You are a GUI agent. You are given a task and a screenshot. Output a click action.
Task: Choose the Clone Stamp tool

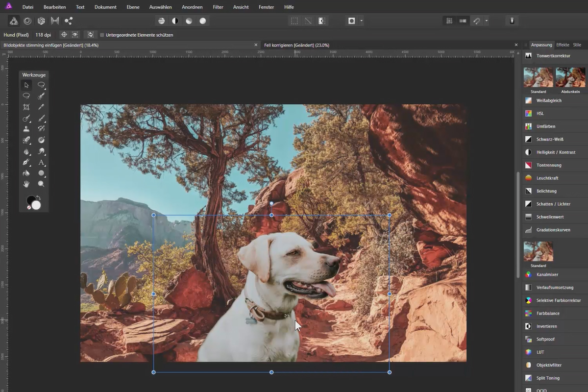click(26, 129)
